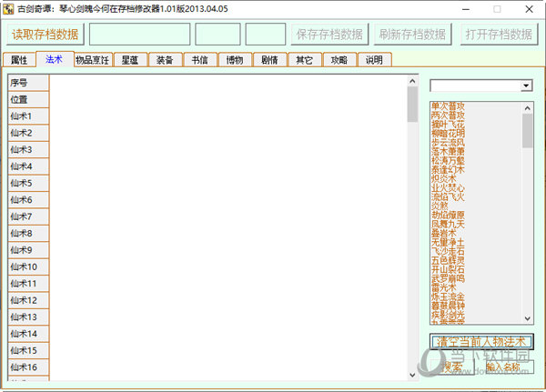Select 步云流风 in the spell list
The height and width of the screenshot is (392, 546).
click(x=448, y=143)
